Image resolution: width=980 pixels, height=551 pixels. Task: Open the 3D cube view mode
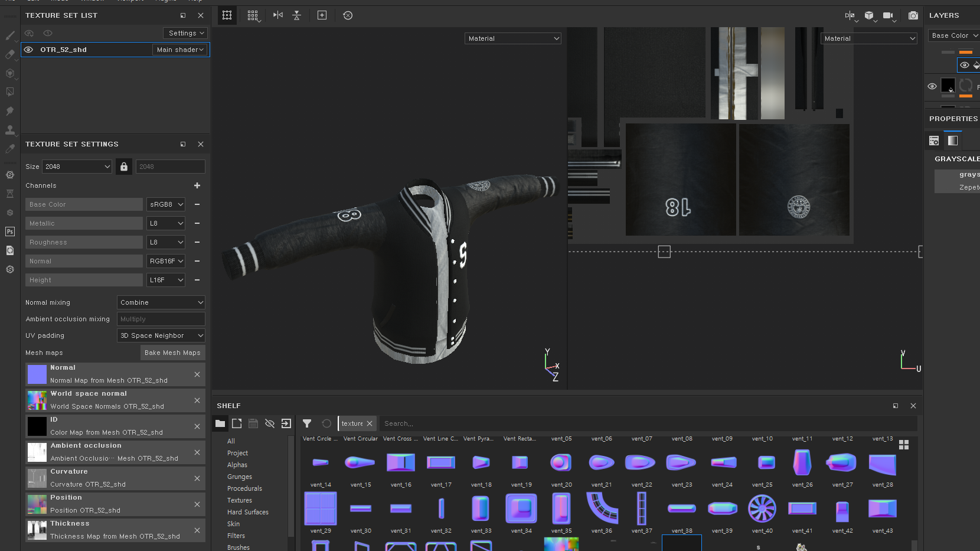point(870,16)
